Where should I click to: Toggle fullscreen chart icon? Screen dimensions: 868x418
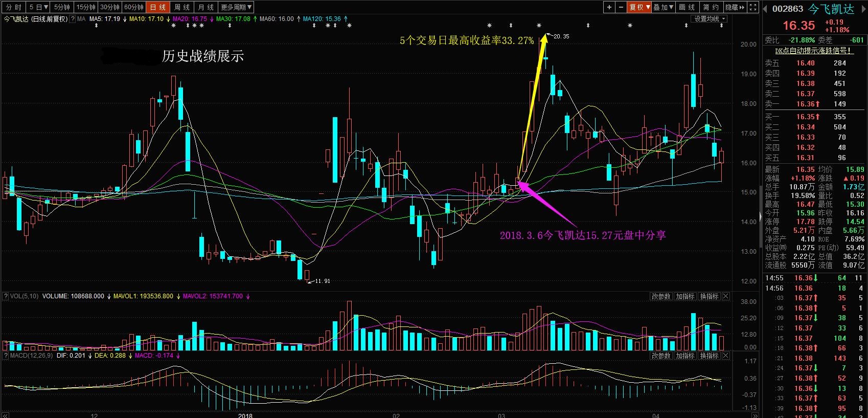[753, 7]
